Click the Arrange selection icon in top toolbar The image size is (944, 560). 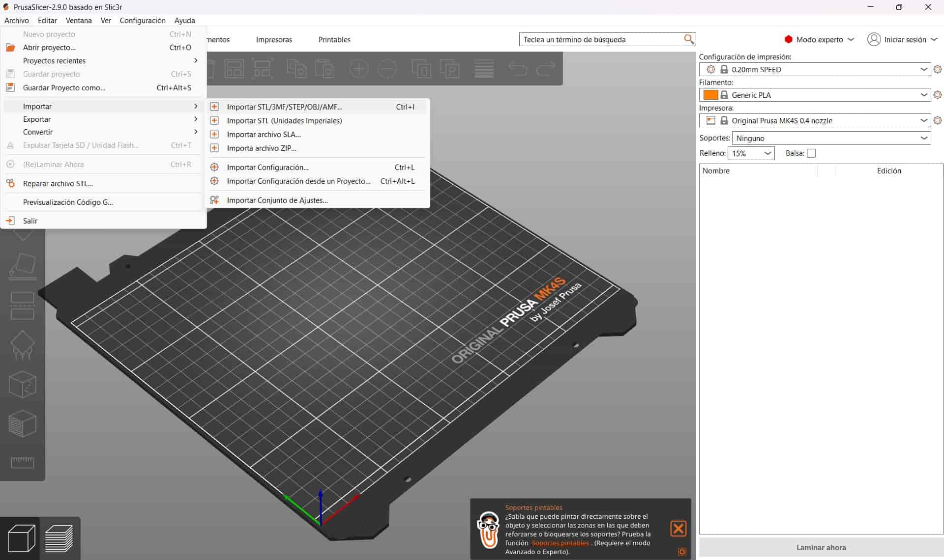pyautogui.click(x=263, y=69)
